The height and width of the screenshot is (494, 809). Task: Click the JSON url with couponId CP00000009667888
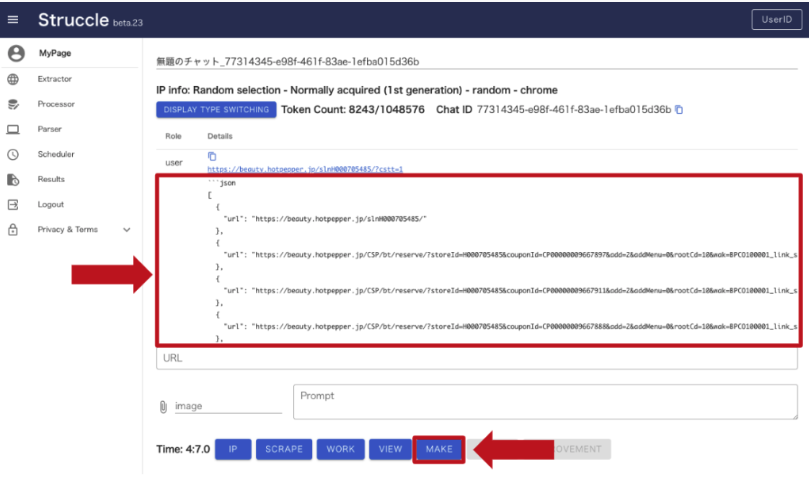click(510, 326)
